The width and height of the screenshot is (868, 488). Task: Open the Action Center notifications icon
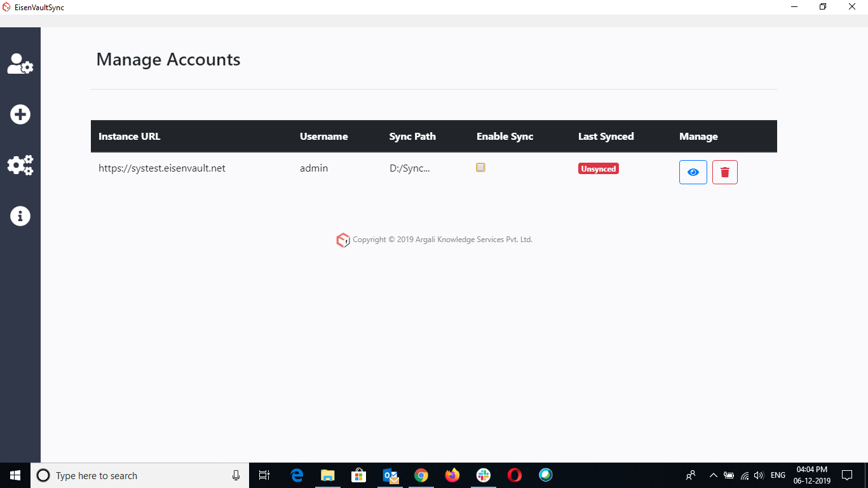click(846, 475)
